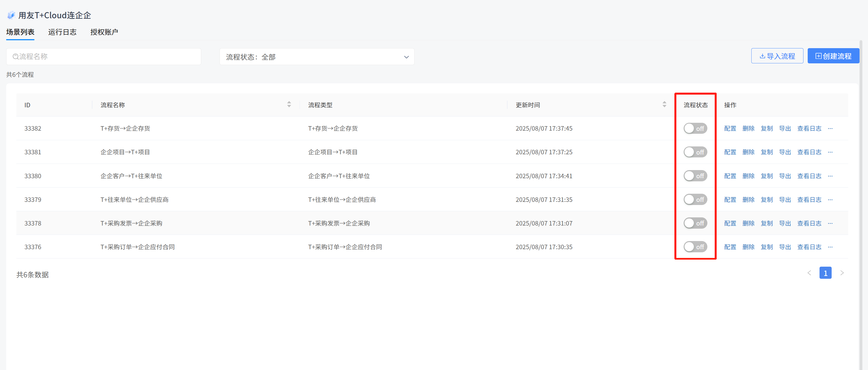Switch on flow 33378 T+采购发票→企企采购
This screenshot has height=370, width=868.
(695, 223)
